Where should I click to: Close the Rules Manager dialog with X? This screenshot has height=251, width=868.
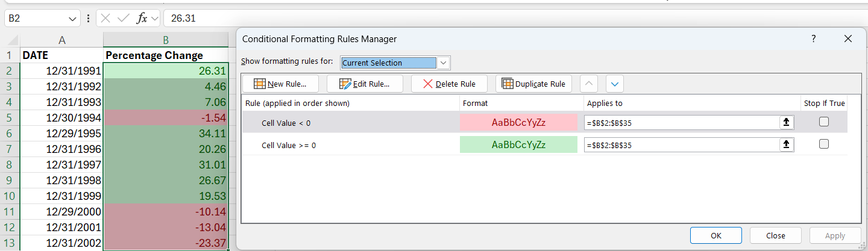pyautogui.click(x=848, y=39)
